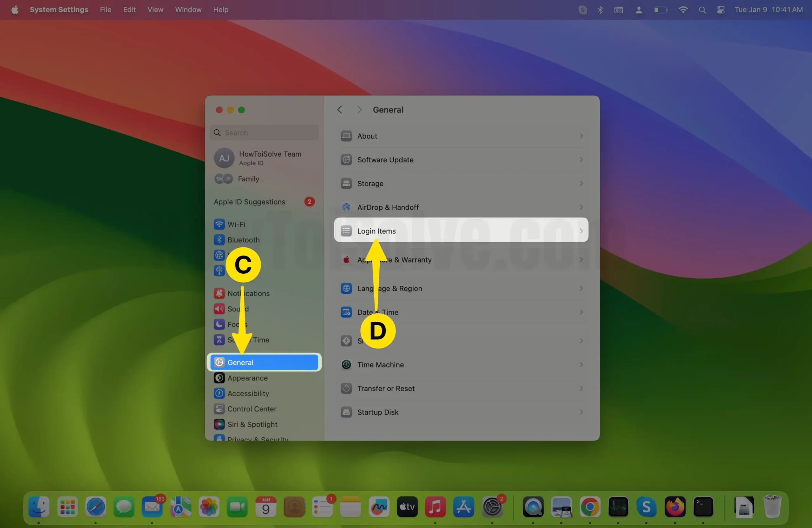The width and height of the screenshot is (812, 528).
Task: Click the Bluetooth menu bar status icon
Action: coord(600,10)
